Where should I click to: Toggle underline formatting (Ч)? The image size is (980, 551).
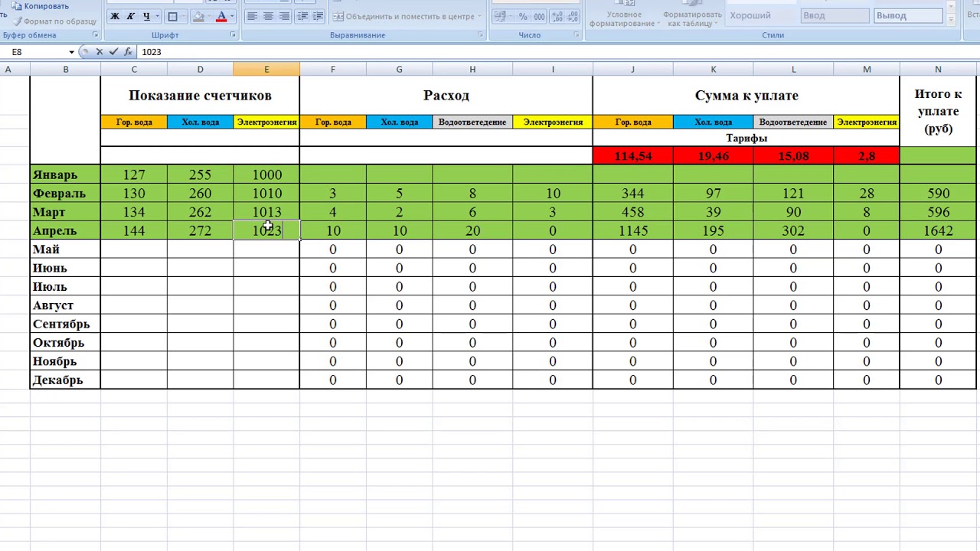click(146, 16)
